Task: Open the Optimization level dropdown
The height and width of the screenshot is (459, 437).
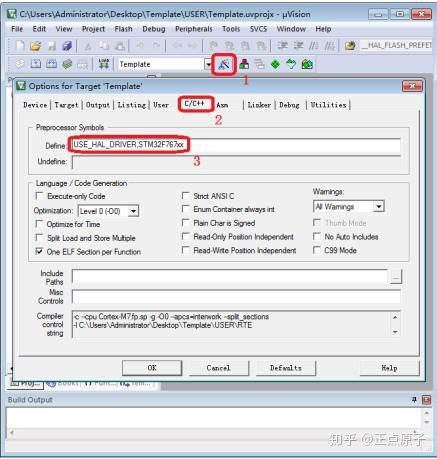Action: click(x=133, y=211)
